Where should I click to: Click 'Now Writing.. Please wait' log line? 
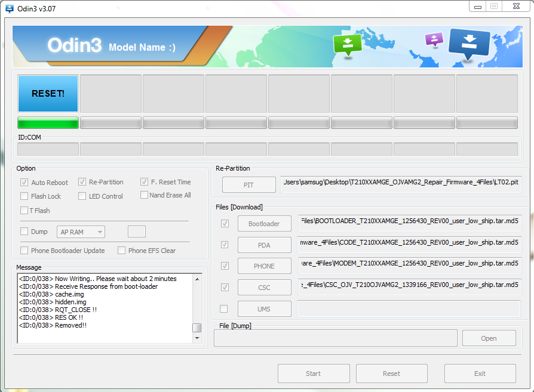click(x=98, y=279)
